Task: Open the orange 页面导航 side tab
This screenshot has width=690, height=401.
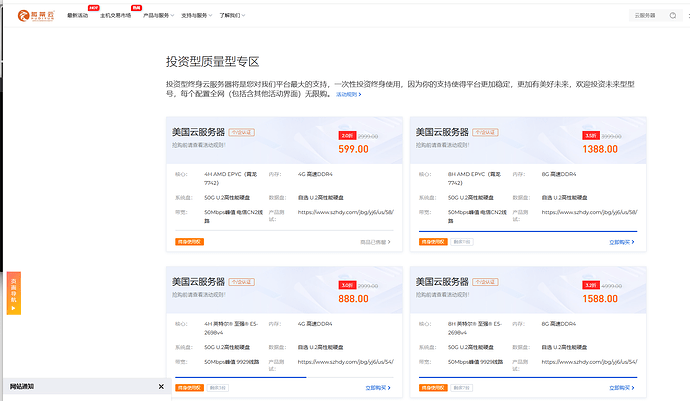Action: pos(14,293)
